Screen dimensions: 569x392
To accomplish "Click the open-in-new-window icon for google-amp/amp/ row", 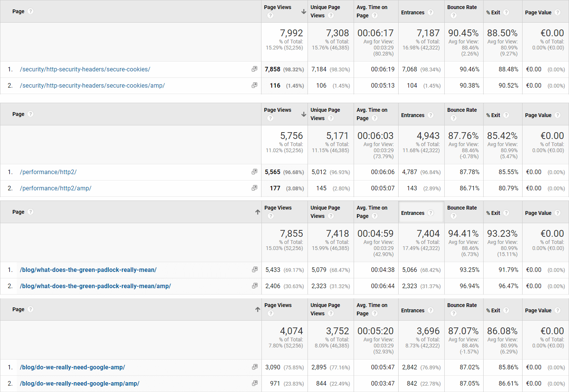I will coord(255,383).
